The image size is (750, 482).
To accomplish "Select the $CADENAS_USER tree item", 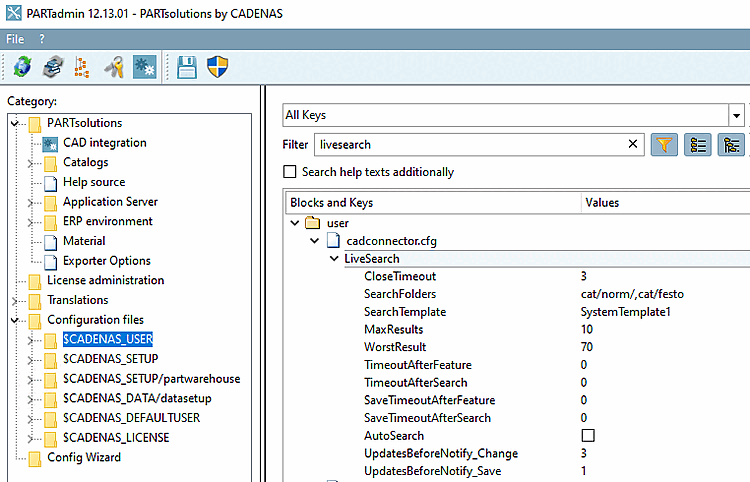I will (108, 339).
